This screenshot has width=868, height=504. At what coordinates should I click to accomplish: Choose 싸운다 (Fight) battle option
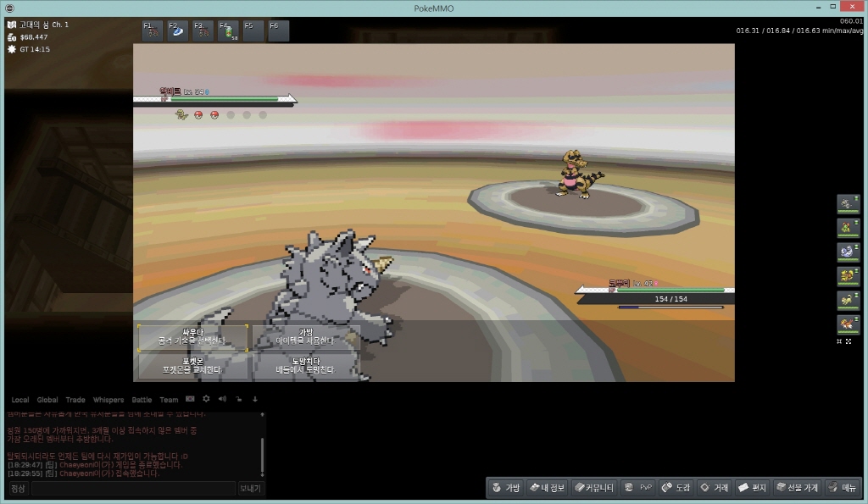(192, 338)
